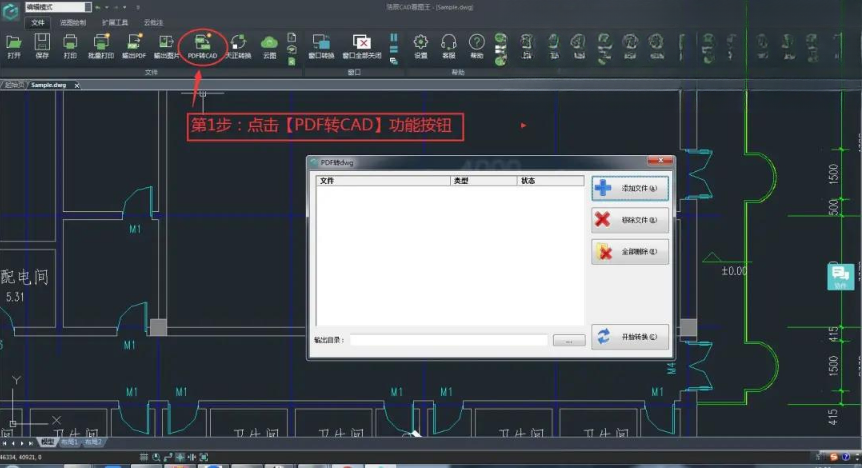The image size is (862, 468).
Task: Toggle the object tracking icon in the status bar
Action: (192, 457)
